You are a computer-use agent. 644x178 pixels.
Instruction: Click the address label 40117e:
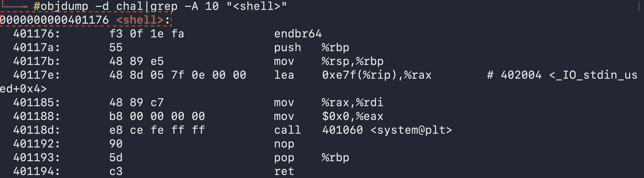[x=37, y=75]
